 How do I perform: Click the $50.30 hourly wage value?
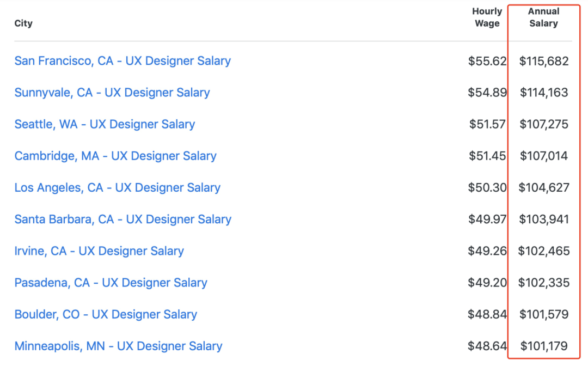487,188
